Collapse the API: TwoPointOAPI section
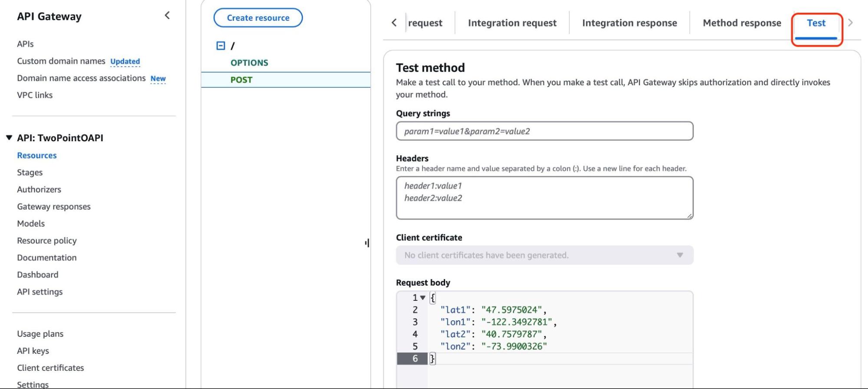The height and width of the screenshot is (389, 868). pos(9,138)
